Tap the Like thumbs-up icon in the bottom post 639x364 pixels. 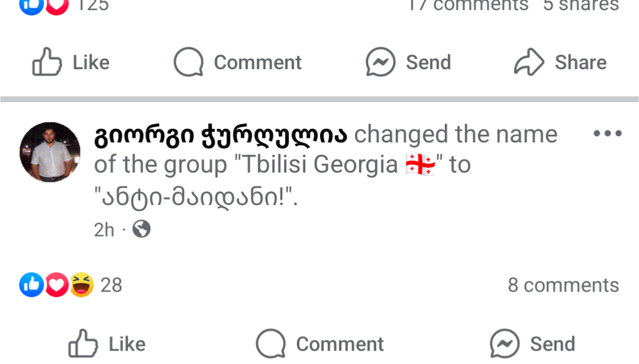[x=83, y=343]
